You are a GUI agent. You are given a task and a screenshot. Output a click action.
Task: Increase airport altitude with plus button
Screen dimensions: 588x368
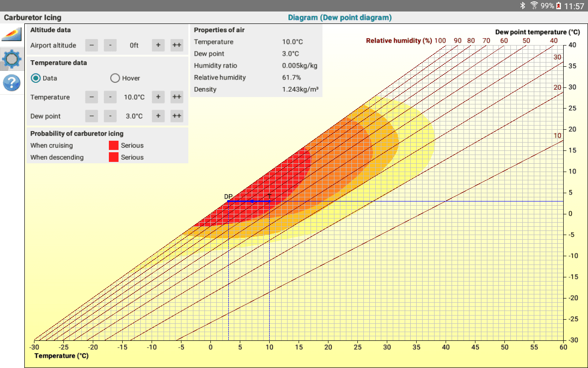158,45
